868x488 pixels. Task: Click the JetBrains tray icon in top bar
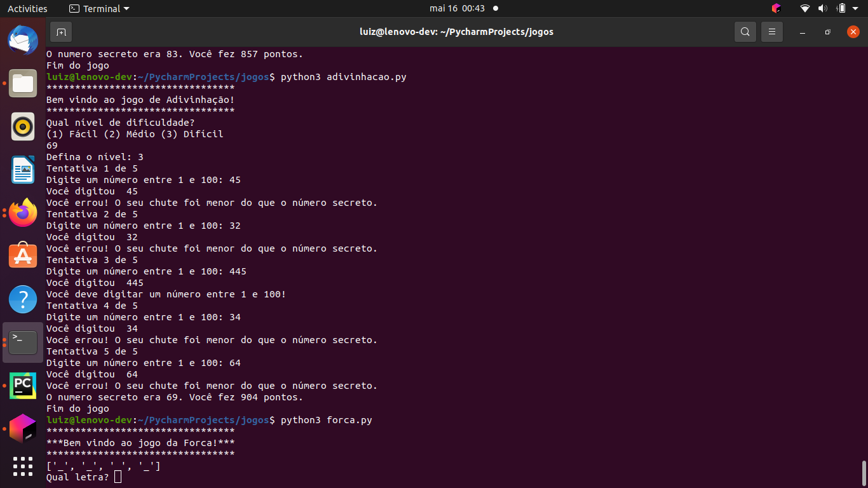776,8
